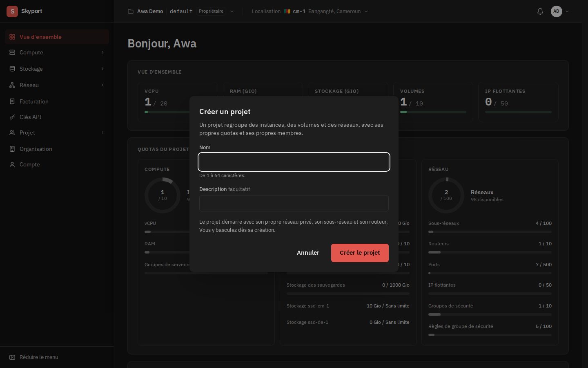Viewport: 588px width, 368px height.
Task: Click the 'Bangangté, Cameroun' location text
Action: [x=334, y=11]
